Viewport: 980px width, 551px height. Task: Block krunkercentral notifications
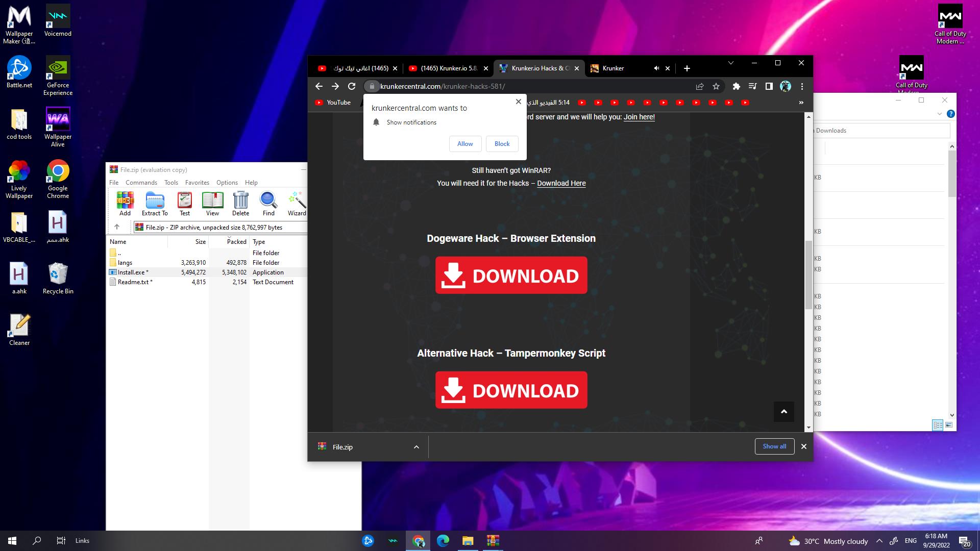click(502, 144)
